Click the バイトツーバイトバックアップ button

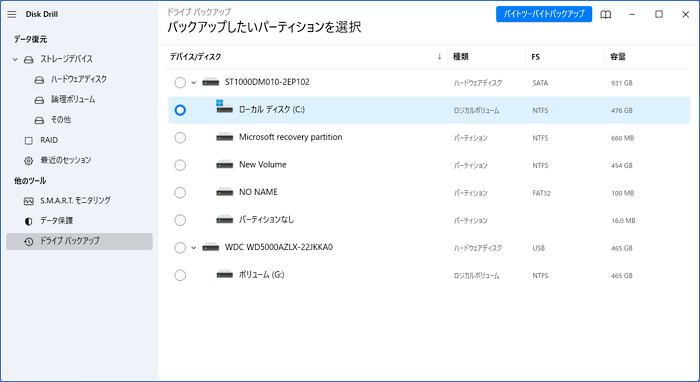click(544, 14)
